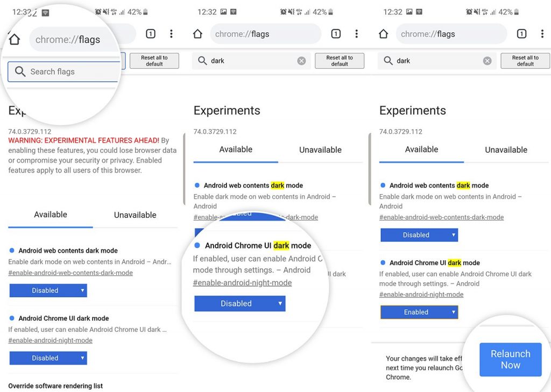Screen dimensions: 551x392
Task: Click 'Reset all to default' in the middle screenshot
Action: [340, 61]
